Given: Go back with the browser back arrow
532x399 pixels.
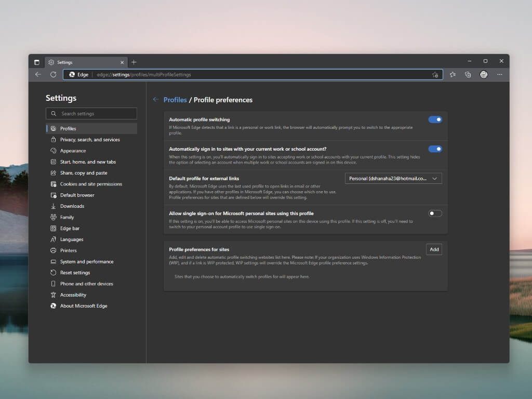Looking at the screenshot, I should click(38, 74).
